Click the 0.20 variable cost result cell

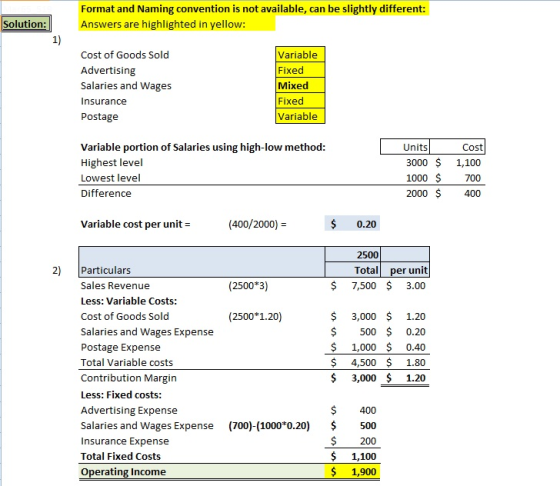(x=352, y=224)
